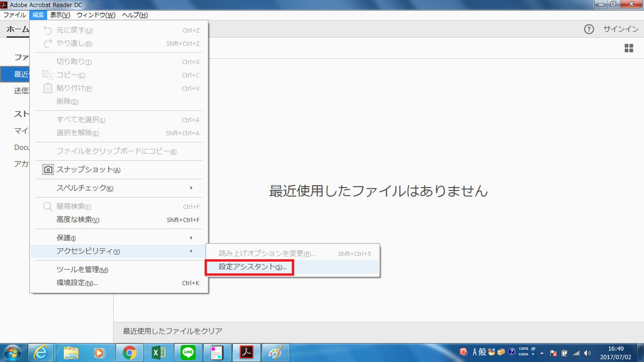Click 選択を解除(E) entry
The image size is (644, 362).
click(119, 133)
